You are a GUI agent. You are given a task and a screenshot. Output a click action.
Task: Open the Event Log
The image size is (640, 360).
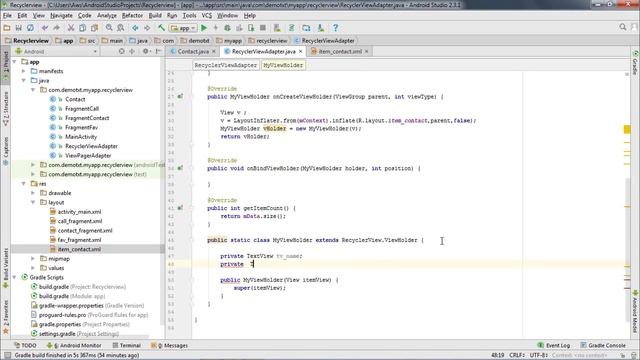point(553,345)
